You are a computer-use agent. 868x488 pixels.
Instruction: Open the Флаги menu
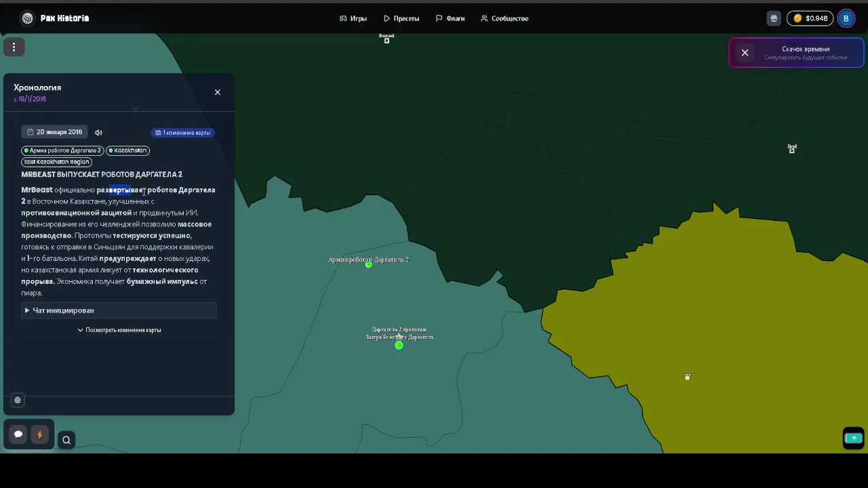[x=450, y=18]
